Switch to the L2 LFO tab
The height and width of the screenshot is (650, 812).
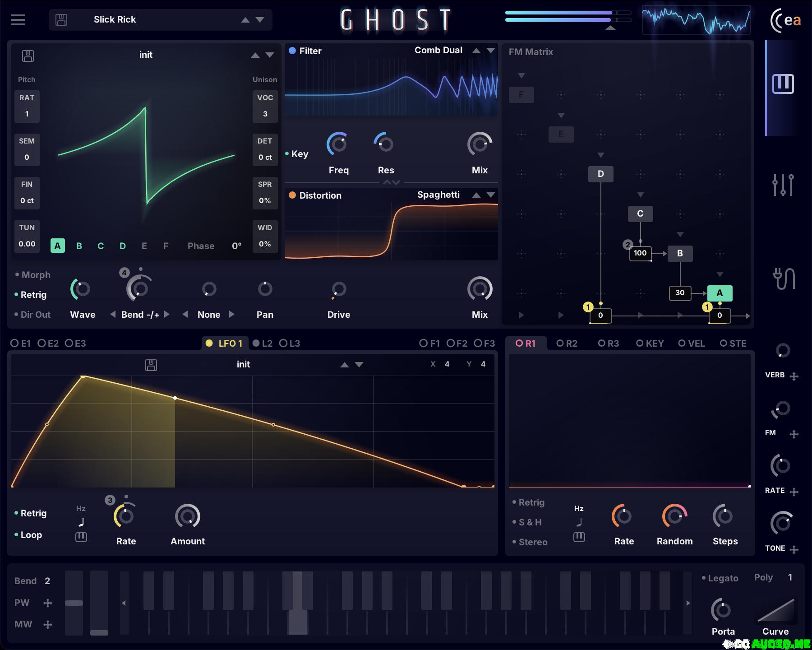[x=263, y=344]
